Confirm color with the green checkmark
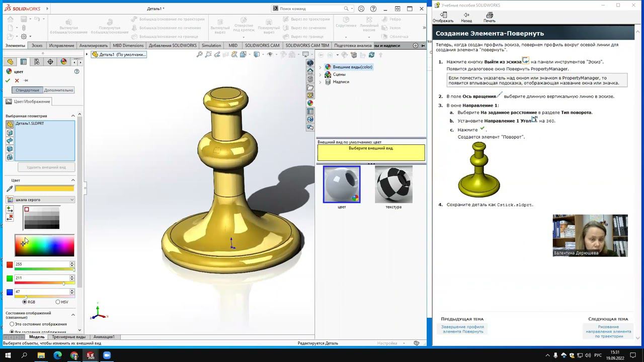 tap(8, 80)
